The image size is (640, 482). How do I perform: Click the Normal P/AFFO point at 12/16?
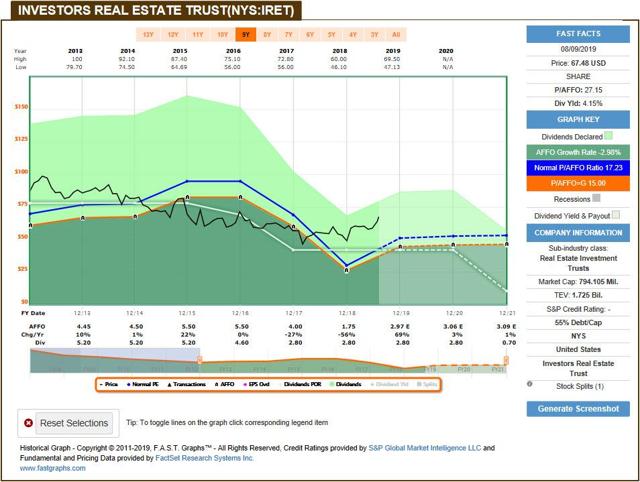point(240,181)
